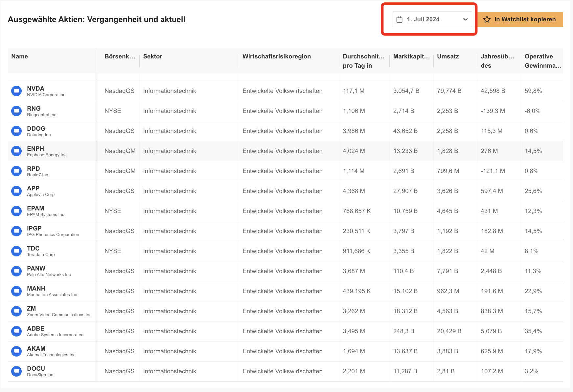Click NVDA revenue value 79,774 B
The height and width of the screenshot is (392, 573).
click(x=449, y=91)
